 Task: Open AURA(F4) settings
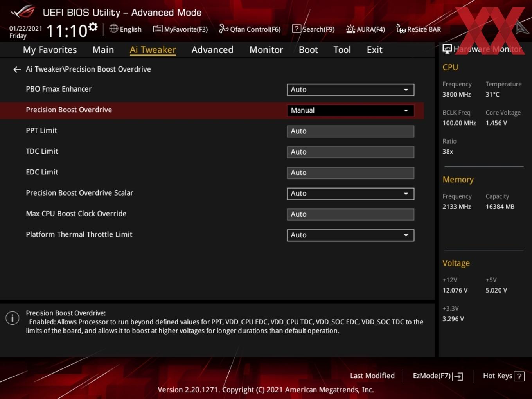coord(365,29)
